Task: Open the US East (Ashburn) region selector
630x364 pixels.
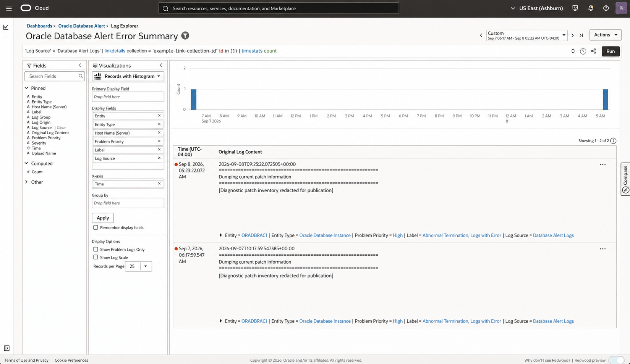Action: 537,8
